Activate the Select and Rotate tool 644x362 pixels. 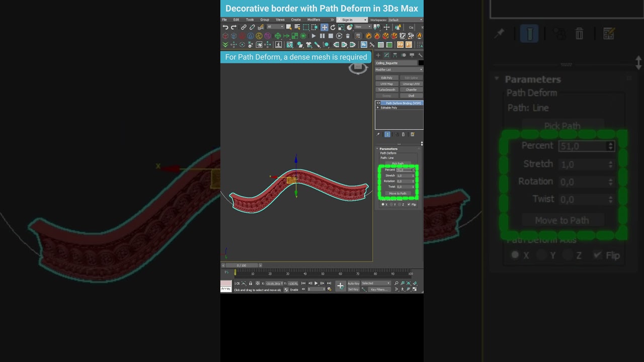click(x=333, y=27)
